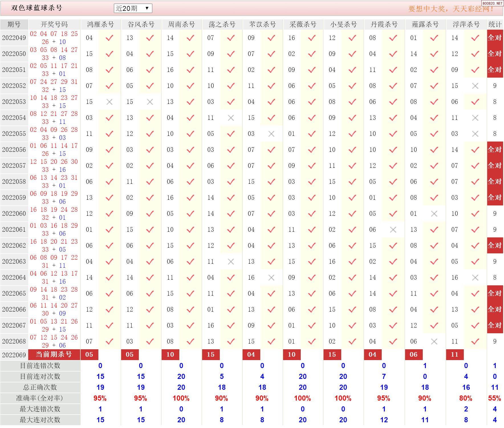Click the 准确率(全对率) row label
The width and height of the screenshot is (504, 428).
(x=40, y=398)
